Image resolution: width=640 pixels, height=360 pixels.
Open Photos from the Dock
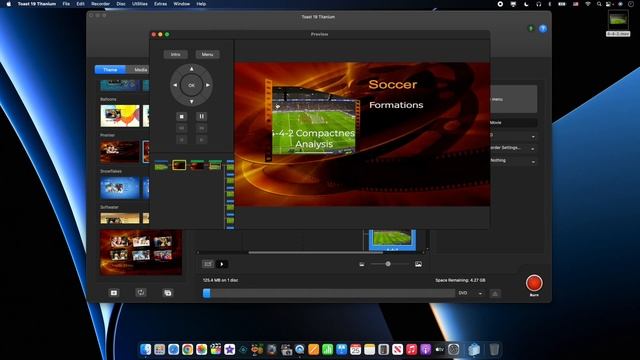(x=201, y=349)
